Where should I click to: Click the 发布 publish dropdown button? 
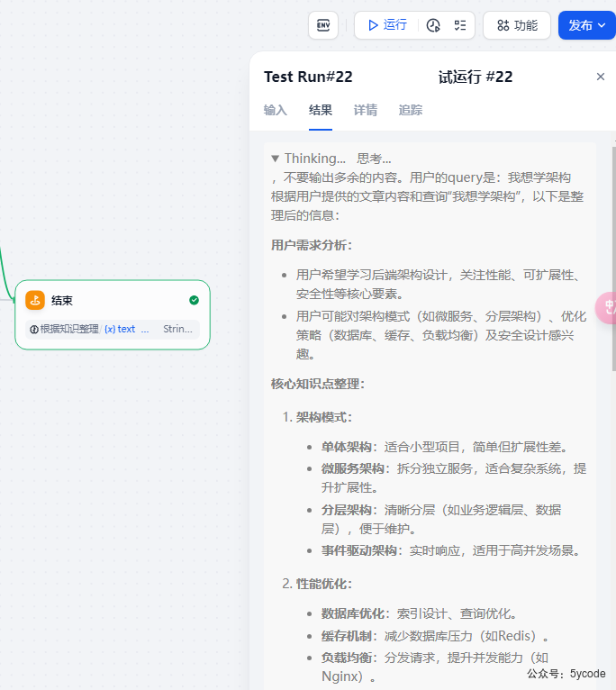click(x=587, y=25)
